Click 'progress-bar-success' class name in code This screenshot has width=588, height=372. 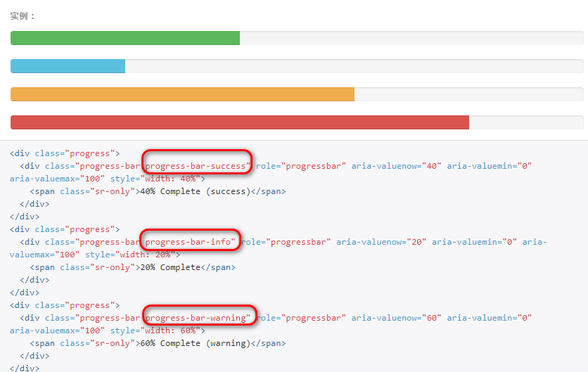click(195, 166)
